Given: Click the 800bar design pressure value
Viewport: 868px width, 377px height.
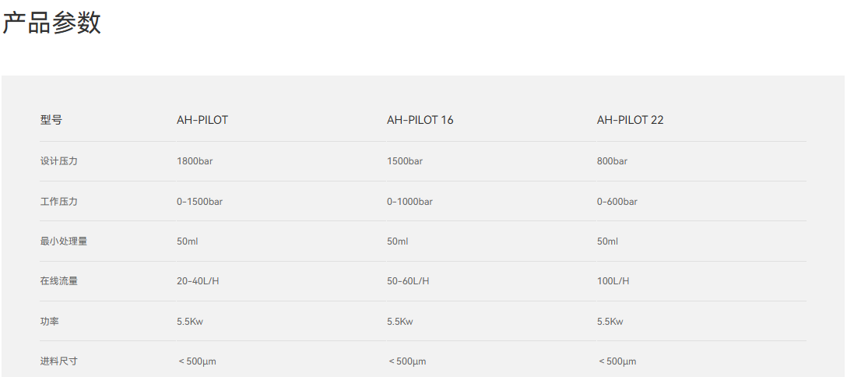Looking at the screenshot, I should pyautogui.click(x=612, y=161).
